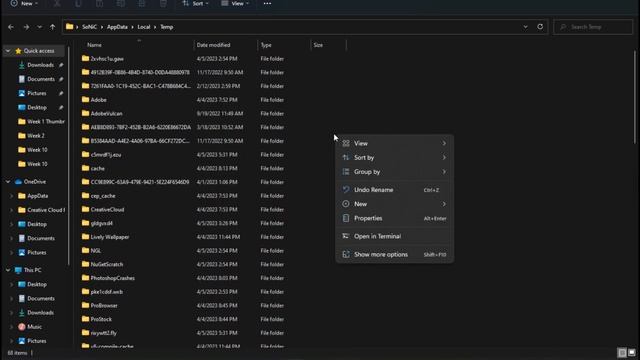640x360 pixels.
Task: Select the NuGetScratch folder
Action: [x=107, y=264]
